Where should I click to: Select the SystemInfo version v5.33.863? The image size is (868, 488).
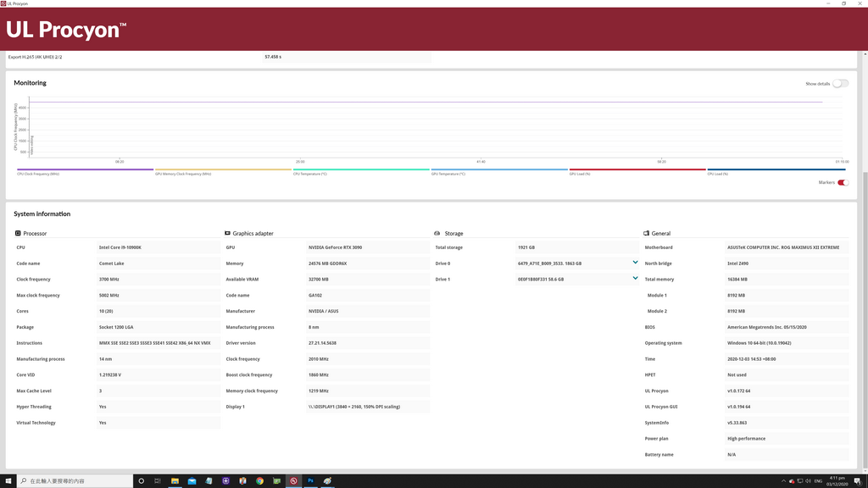point(737,423)
